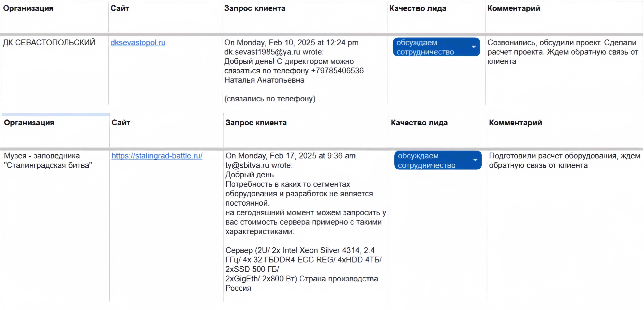Select the top table's "Запрос клиента" header
Image resolution: width=644 pixels, height=310 pixels.
[x=254, y=9]
